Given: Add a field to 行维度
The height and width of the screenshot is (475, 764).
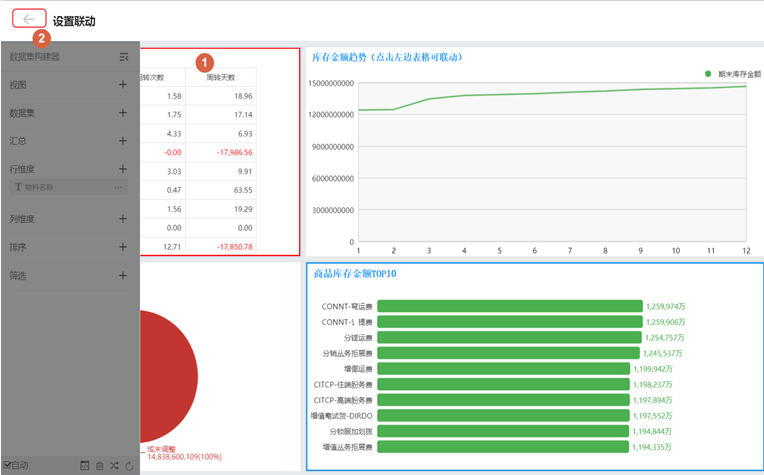Looking at the screenshot, I should click(x=123, y=169).
